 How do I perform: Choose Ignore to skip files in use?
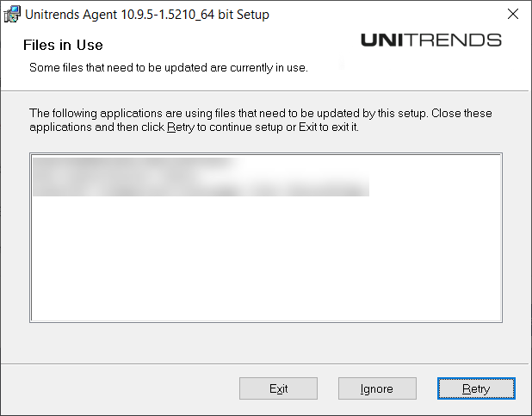click(x=377, y=388)
